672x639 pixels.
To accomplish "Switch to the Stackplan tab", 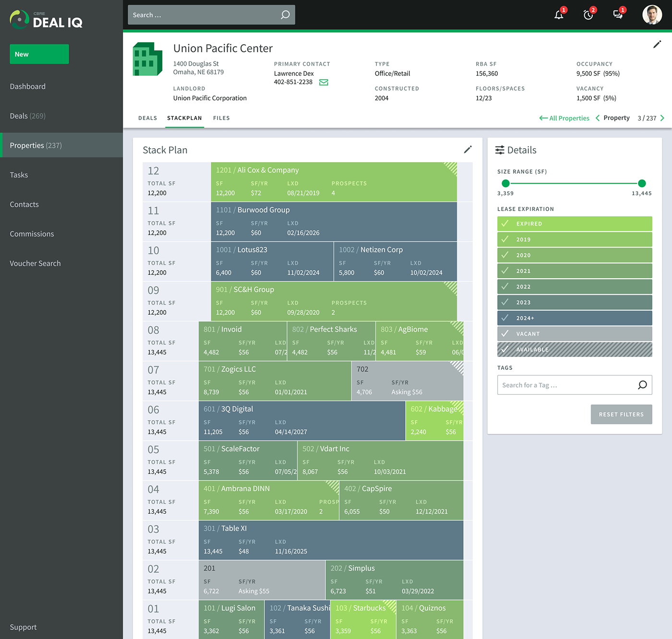I will [184, 118].
